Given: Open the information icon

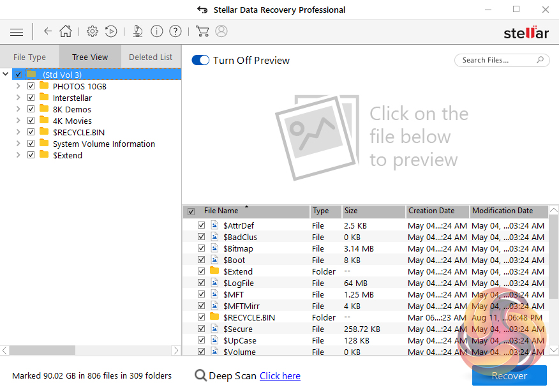Looking at the screenshot, I should [157, 31].
